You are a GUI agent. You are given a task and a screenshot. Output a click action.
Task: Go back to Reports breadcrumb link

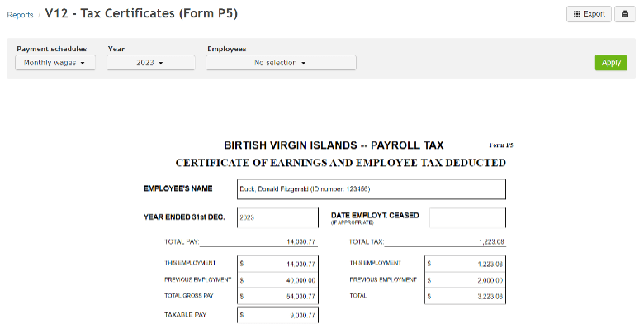coord(20,15)
